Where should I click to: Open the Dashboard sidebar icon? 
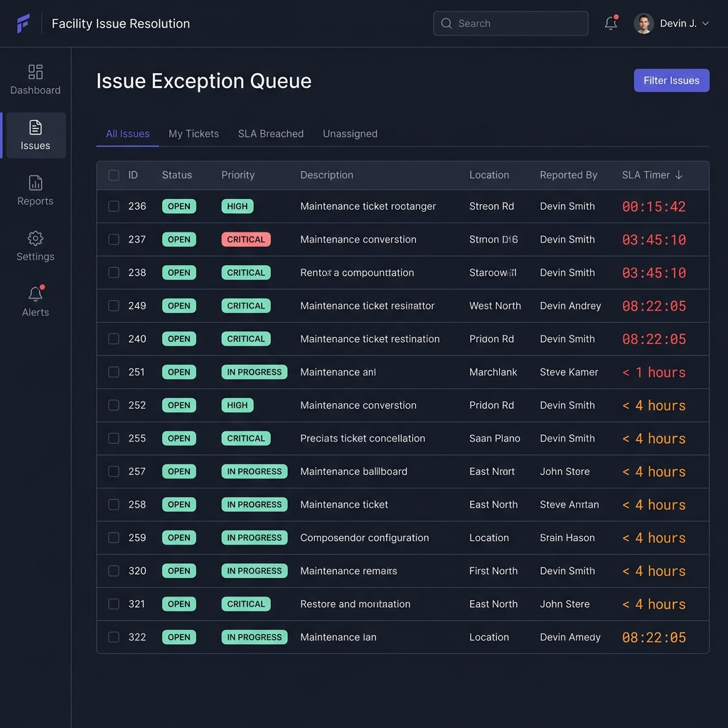(36, 72)
